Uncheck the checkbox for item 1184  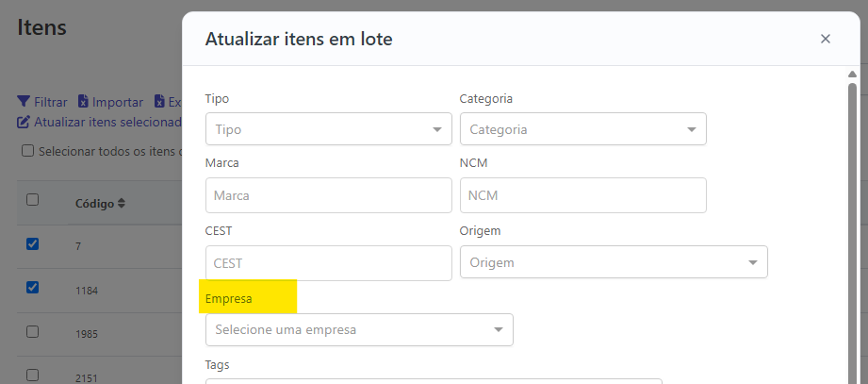(33, 287)
